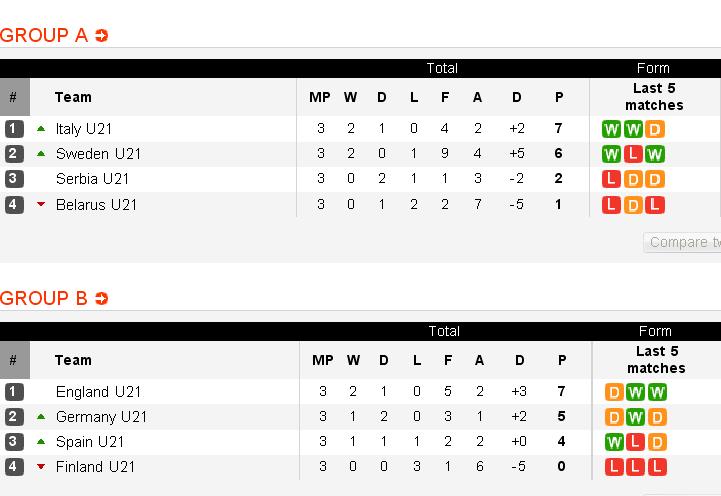Click the arrow icon beside GROUP A
This screenshot has width=721, height=496.
102,36
